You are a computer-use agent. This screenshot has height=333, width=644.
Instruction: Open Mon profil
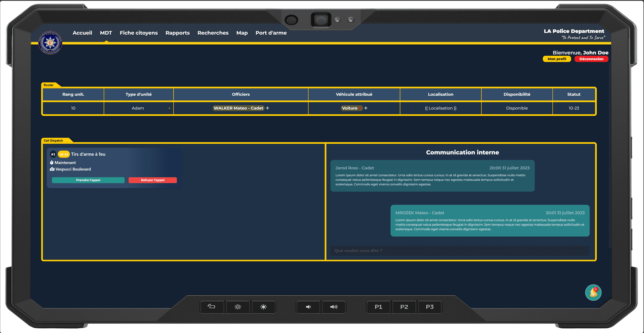click(557, 59)
